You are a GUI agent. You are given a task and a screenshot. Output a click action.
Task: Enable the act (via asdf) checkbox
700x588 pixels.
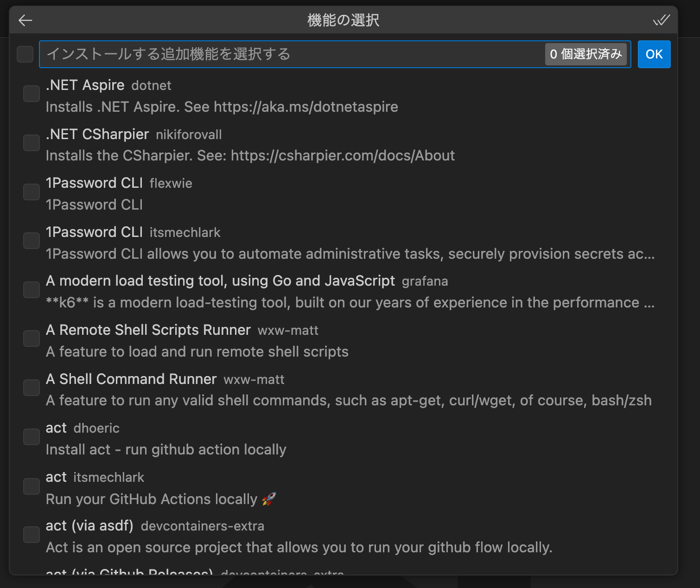(32, 535)
